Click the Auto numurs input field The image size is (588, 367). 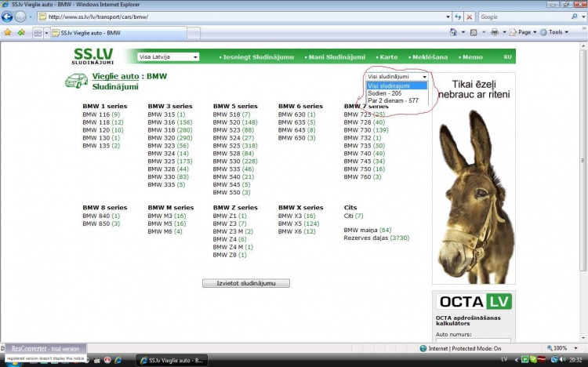point(474,340)
